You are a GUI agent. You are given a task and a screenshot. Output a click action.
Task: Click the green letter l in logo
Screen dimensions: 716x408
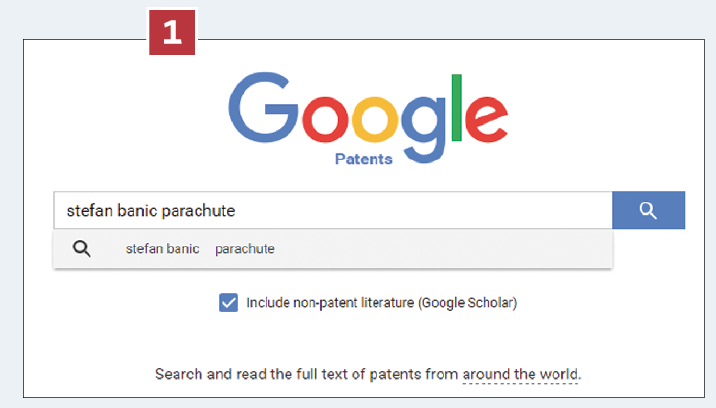point(456,107)
